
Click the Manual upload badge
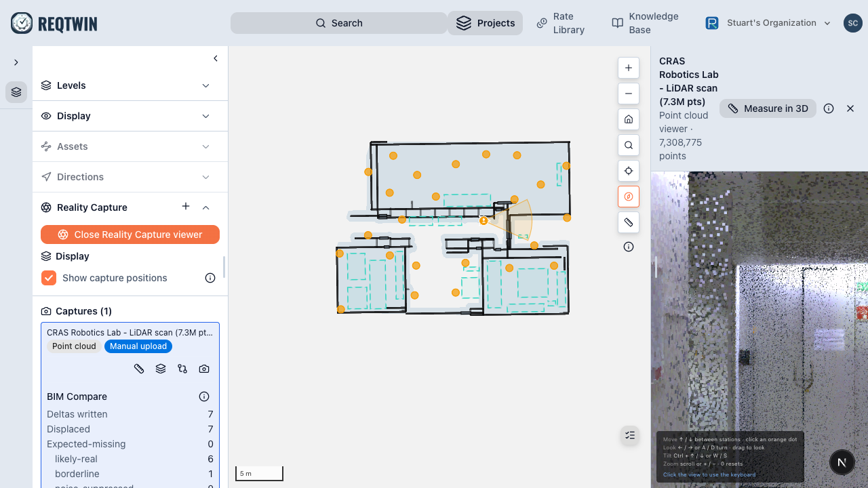138,346
